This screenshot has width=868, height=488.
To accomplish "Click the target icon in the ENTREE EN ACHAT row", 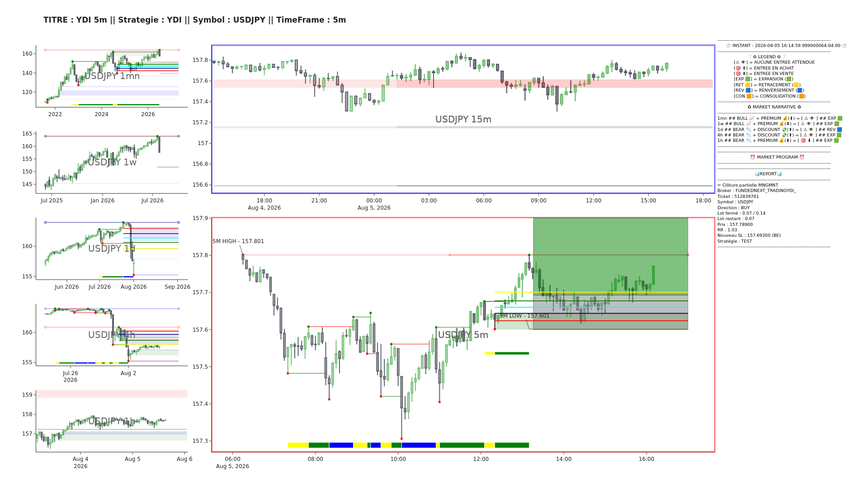I will [738, 68].
